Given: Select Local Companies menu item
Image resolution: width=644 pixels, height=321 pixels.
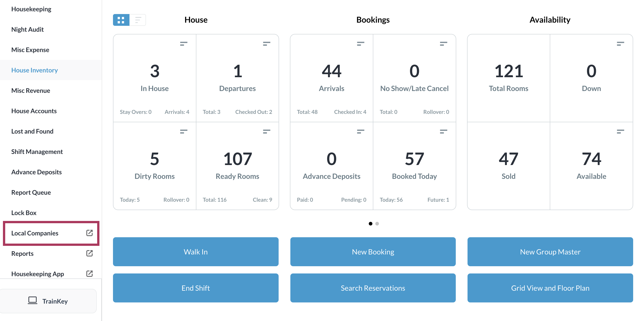Looking at the screenshot, I should [x=35, y=233].
